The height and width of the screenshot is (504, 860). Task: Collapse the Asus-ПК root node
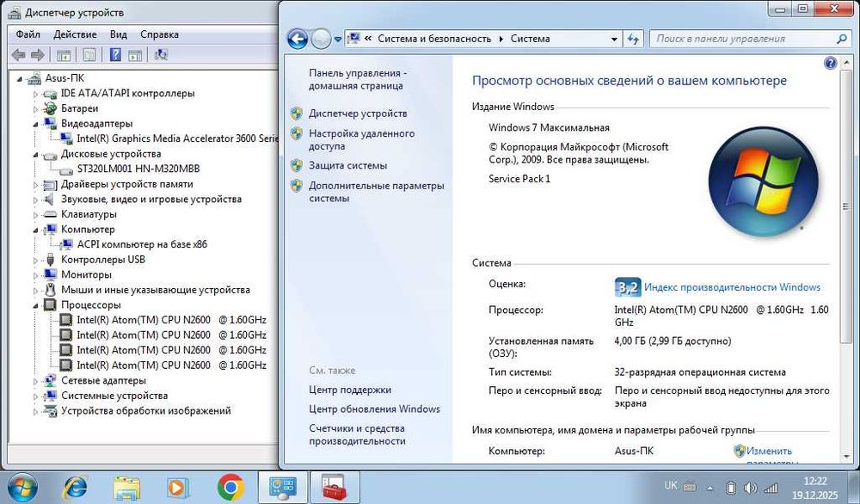[x=20, y=79]
